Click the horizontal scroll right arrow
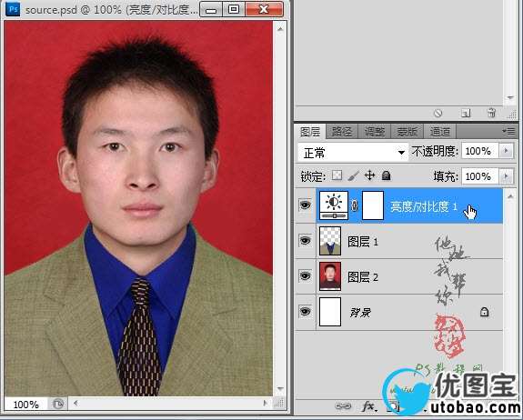The width and height of the screenshot is (523, 420). click(x=266, y=404)
